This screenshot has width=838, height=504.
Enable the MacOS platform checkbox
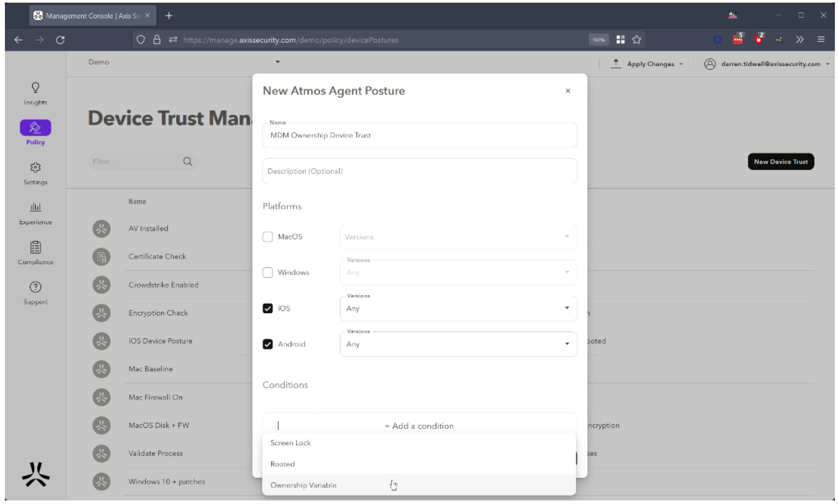268,237
